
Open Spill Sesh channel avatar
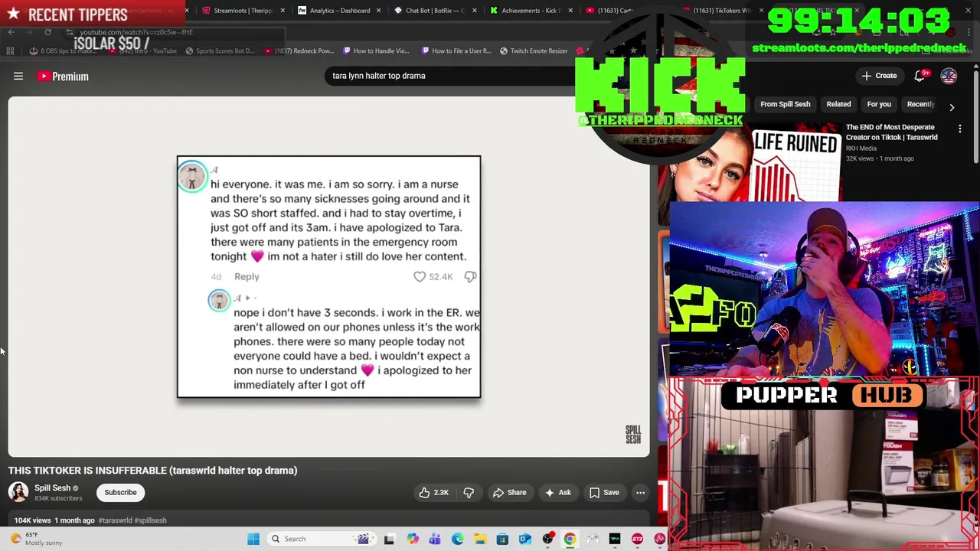(18, 492)
